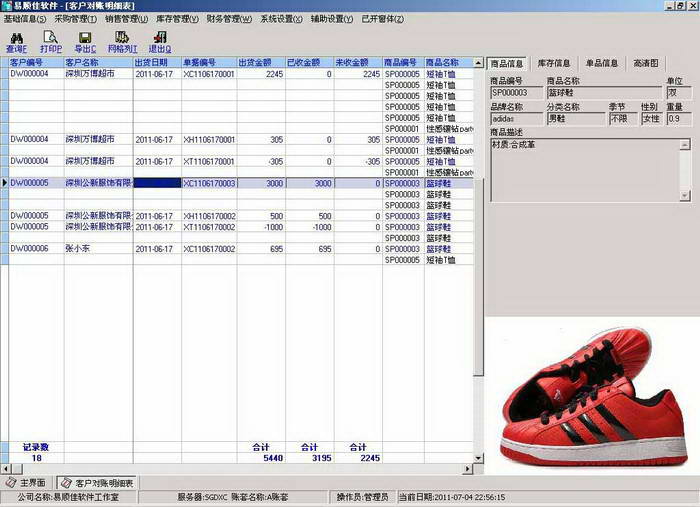The height and width of the screenshot is (507, 700).
Task: Select the XT1106170001 document cell
Action: [x=209, y=162]
